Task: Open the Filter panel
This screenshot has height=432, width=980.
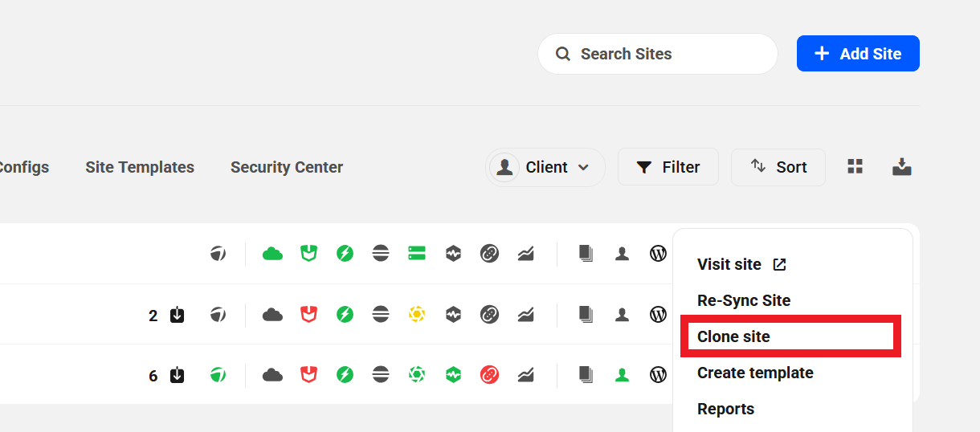Action: (x=668, y=167)
